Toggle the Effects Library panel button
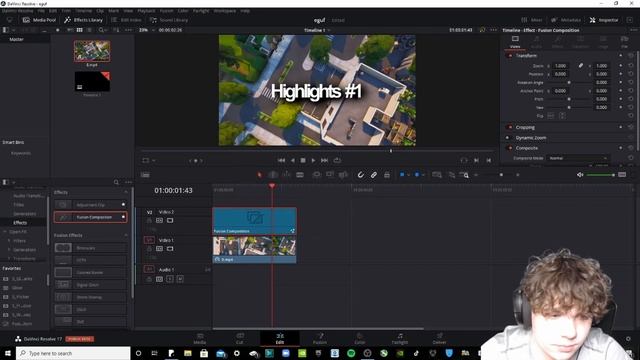The height and width of the screenshot is (360, 640). coord(84,20)
